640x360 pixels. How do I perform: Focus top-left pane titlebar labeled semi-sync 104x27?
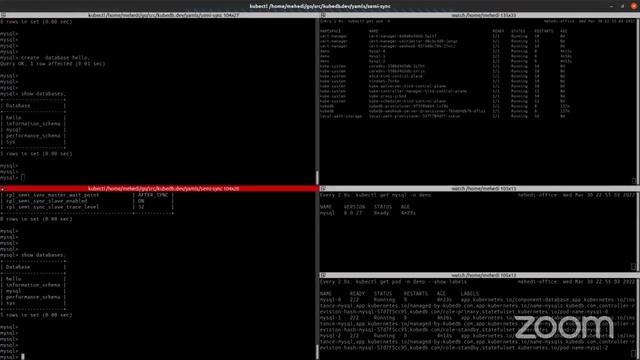[x=163, y=15]
